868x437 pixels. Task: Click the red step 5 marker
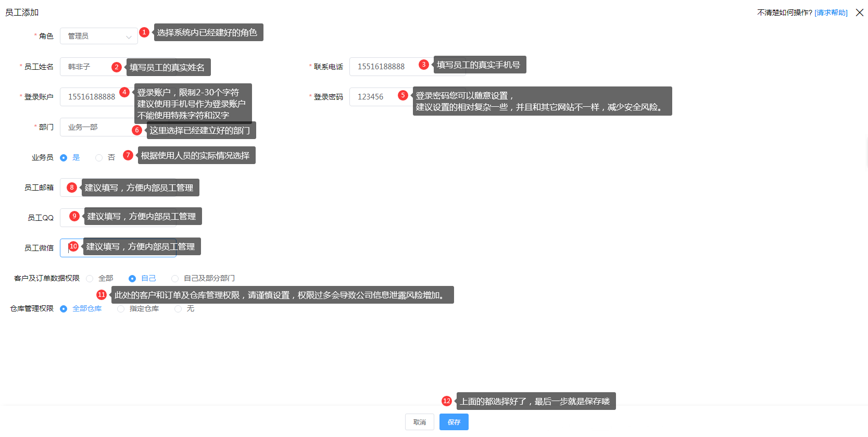point(402,95)
